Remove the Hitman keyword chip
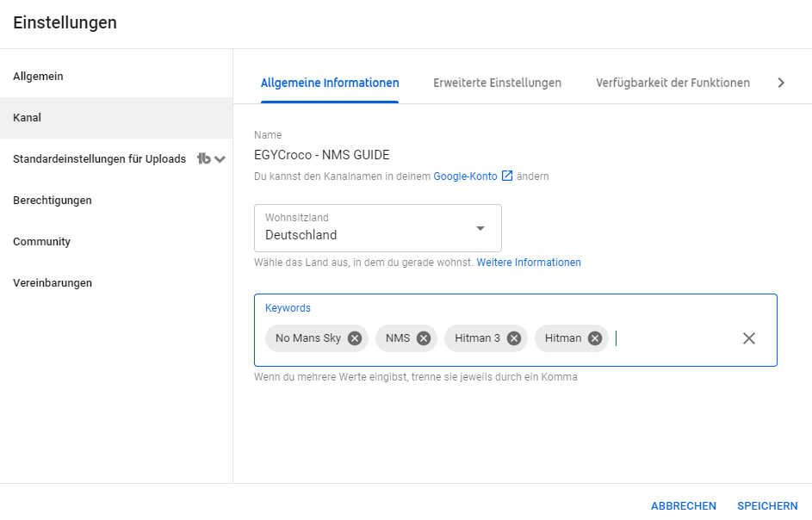 595,338
